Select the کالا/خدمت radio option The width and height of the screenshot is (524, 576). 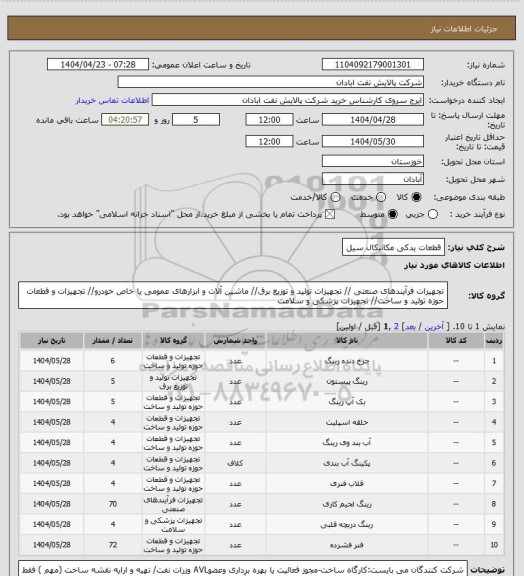[335, 197]
